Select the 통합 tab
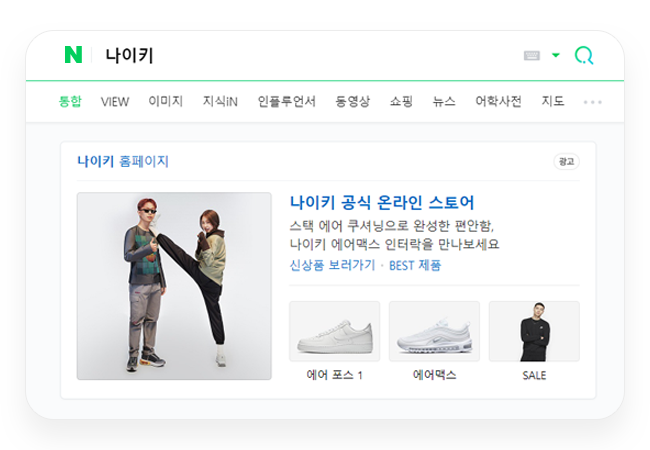Viewport: 650px width, 450px height. 70,101
